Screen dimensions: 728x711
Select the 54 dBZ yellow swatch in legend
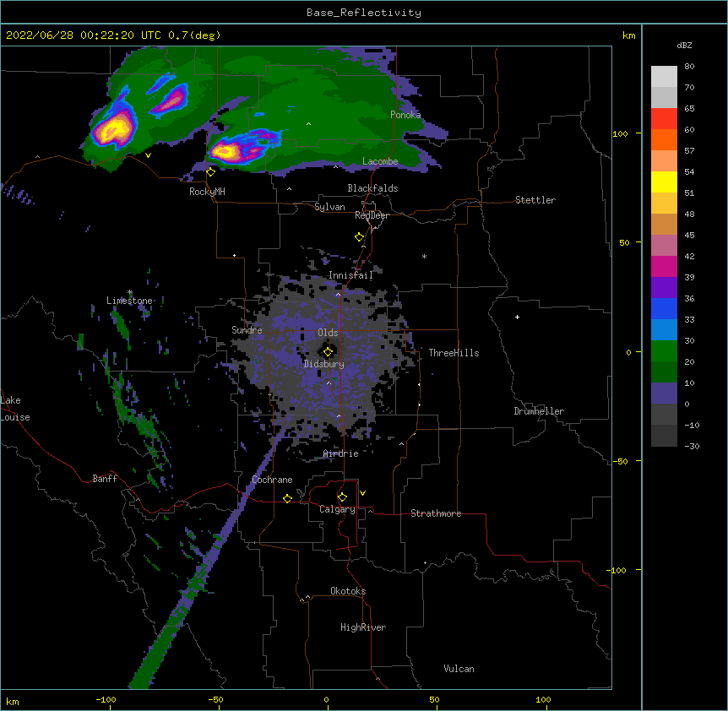pos(664,182)
